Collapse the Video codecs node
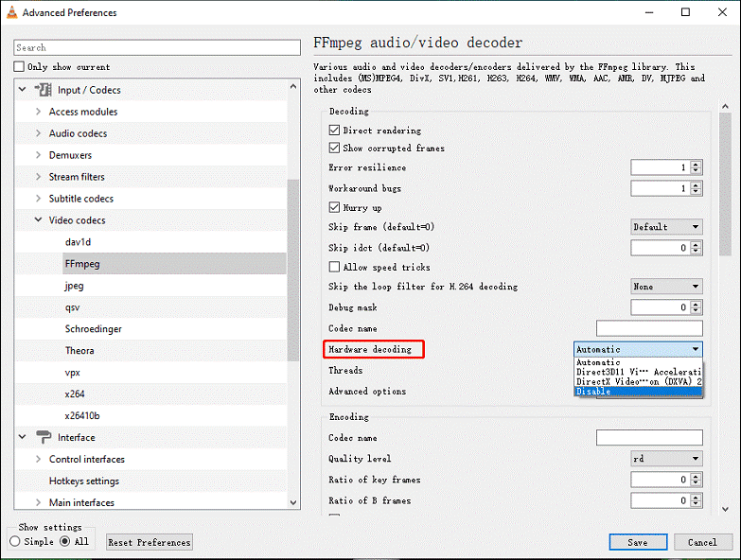Viewport: 741px width, 560px height. click(x=38, y=220)
